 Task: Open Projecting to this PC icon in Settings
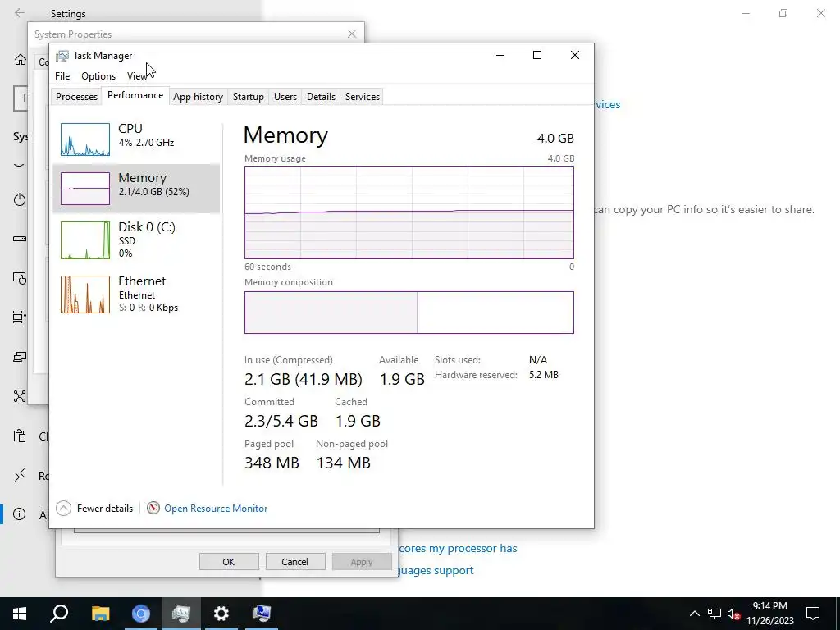click(x=20, y=357)
